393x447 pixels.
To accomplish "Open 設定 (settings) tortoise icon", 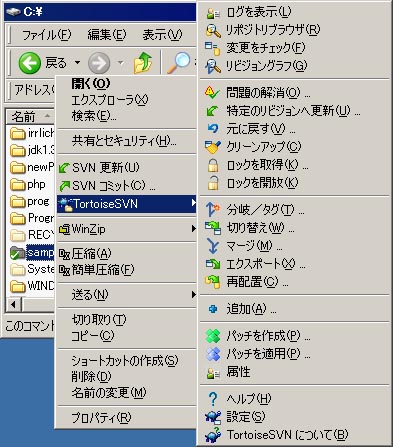I will coord(213,417).
